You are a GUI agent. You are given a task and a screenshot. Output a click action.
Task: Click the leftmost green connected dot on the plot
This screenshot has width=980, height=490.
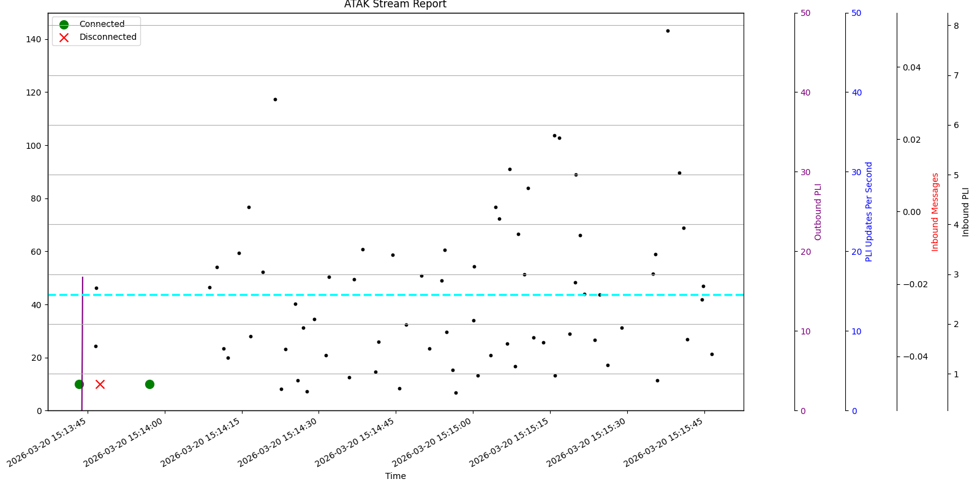[79, 384]
